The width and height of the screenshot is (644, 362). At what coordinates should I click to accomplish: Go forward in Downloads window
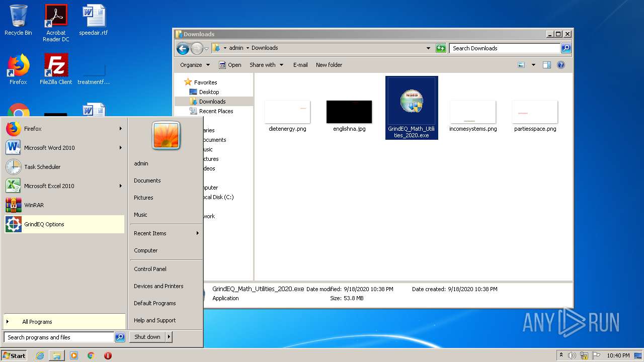(197, 48)
